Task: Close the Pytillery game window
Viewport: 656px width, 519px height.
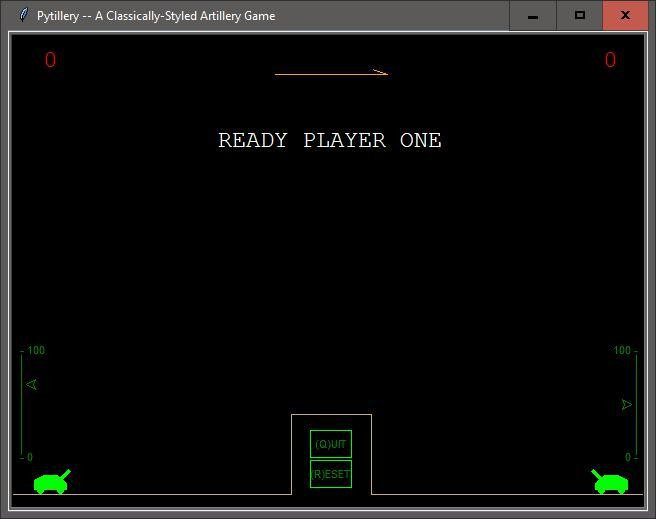Action: tap(625, 16)
